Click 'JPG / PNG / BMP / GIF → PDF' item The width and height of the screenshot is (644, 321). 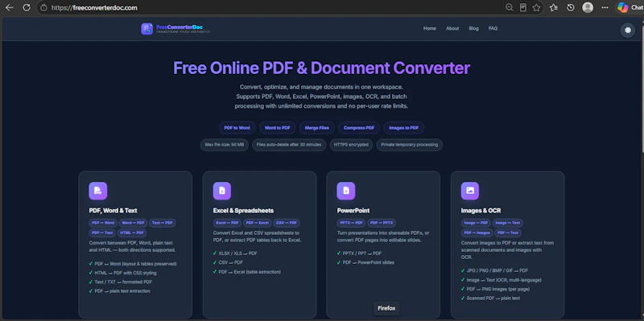(494, 271)
